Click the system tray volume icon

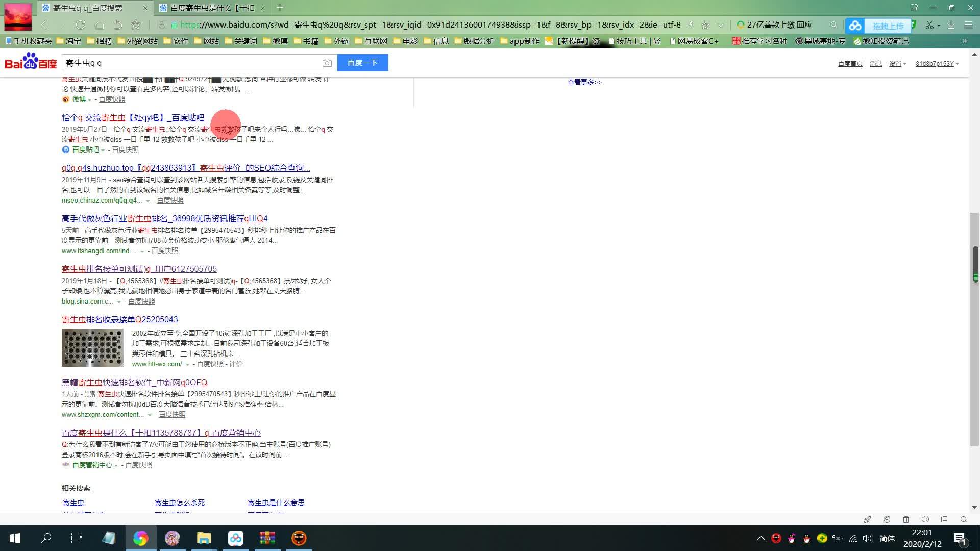pos(868,538)
